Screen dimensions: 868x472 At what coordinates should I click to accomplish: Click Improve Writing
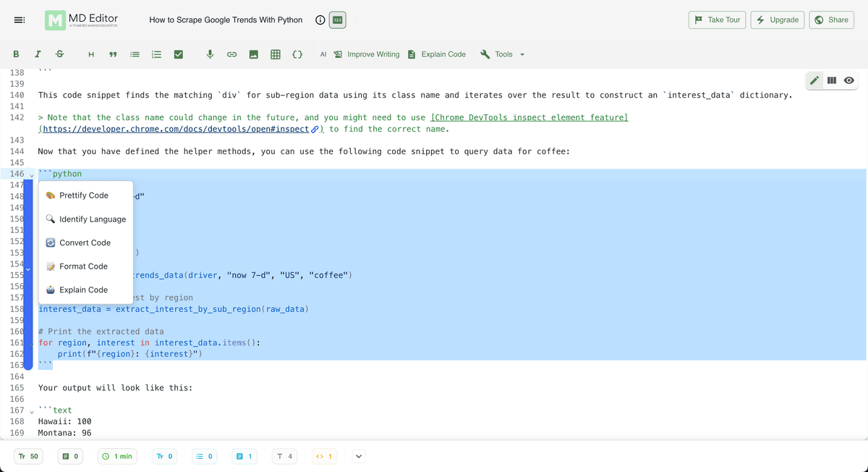tap(367, 54)
